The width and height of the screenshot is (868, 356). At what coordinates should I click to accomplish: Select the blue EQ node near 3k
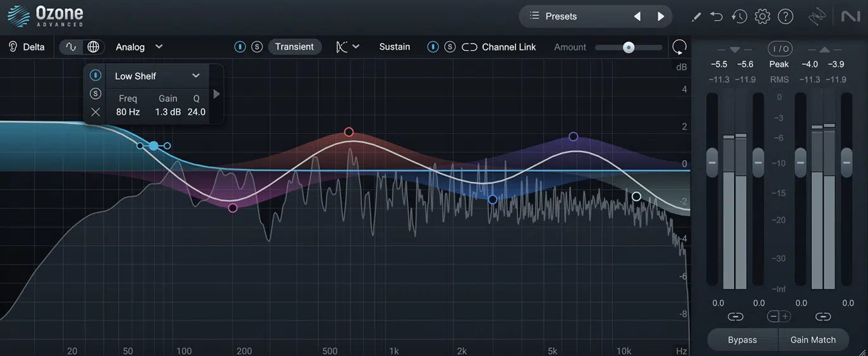(x=493, y=199)
